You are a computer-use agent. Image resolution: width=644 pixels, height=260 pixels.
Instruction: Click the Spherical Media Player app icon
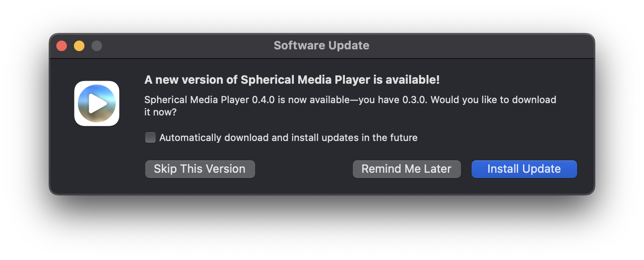[x=97, y=104]
